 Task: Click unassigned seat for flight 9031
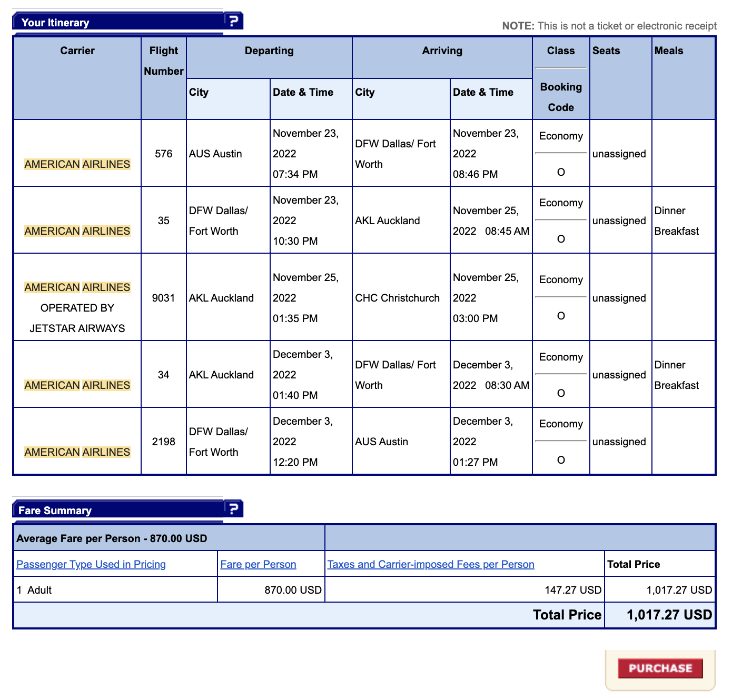click(619, 298)
